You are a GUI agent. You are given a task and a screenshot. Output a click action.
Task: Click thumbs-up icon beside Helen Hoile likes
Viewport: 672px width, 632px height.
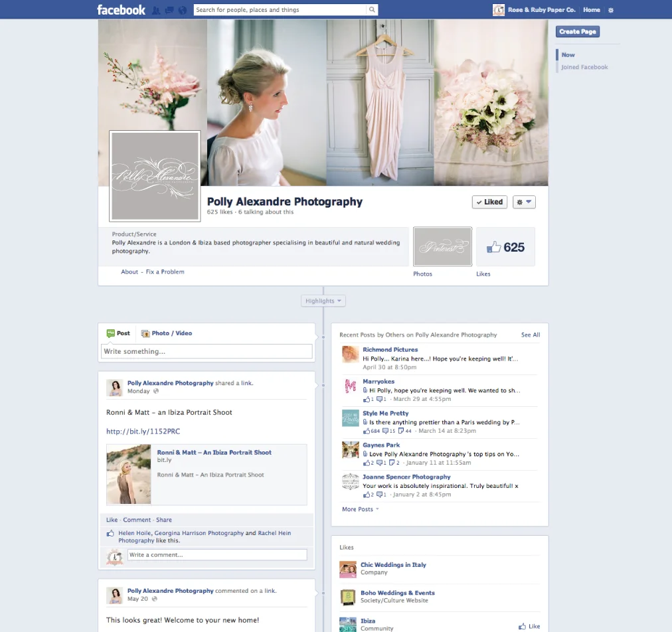[110, 534]
